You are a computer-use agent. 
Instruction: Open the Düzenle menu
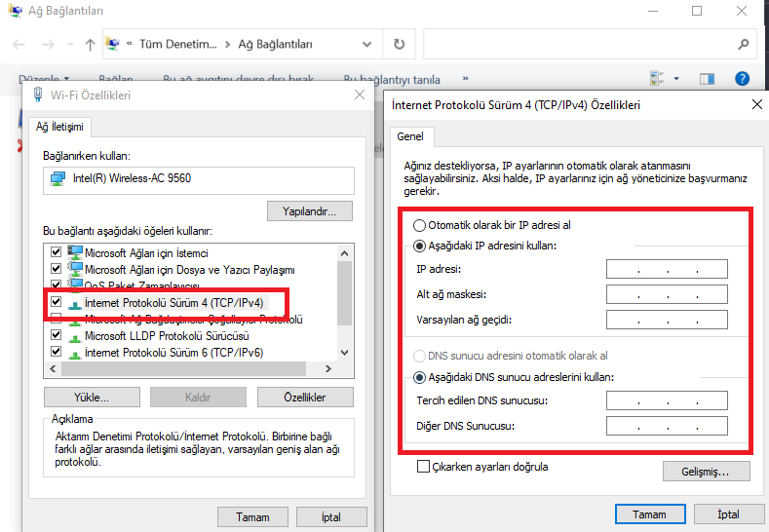[44, 80]
